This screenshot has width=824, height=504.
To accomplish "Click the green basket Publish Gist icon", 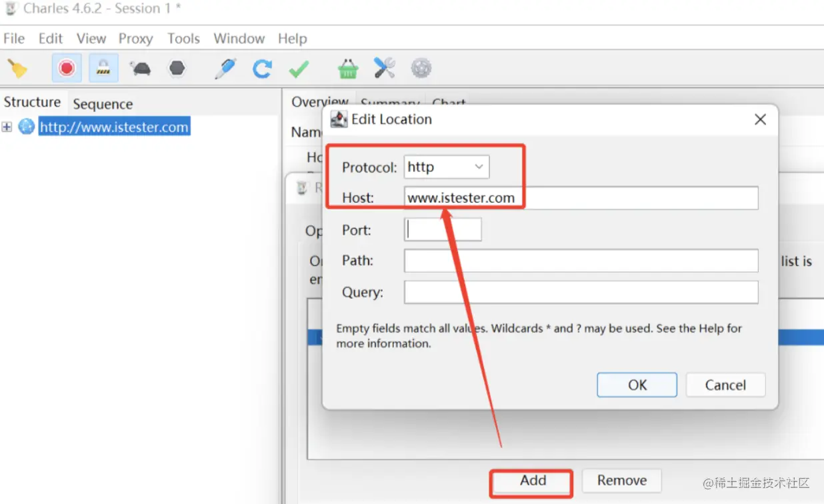I will (x=347, y=68).
